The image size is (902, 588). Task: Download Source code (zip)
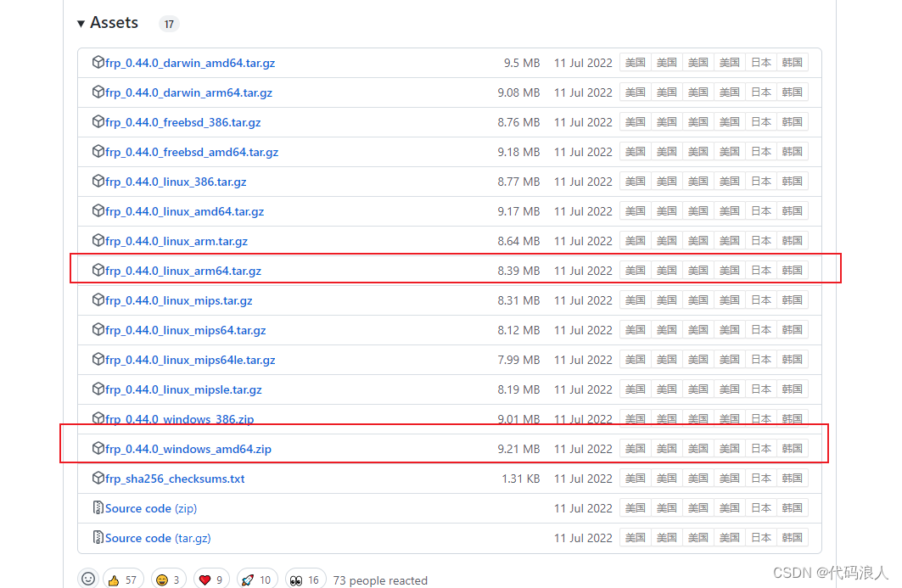[x=151, y=508]
